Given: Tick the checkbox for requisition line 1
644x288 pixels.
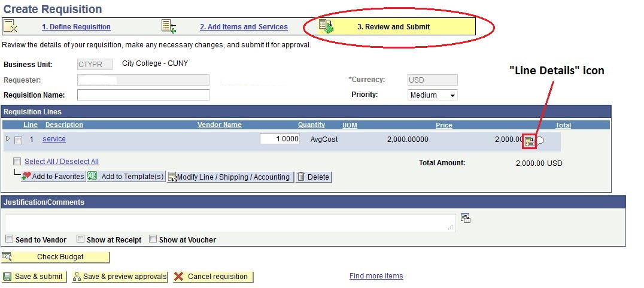Looking at the screenshot, I should coord(18,140).
